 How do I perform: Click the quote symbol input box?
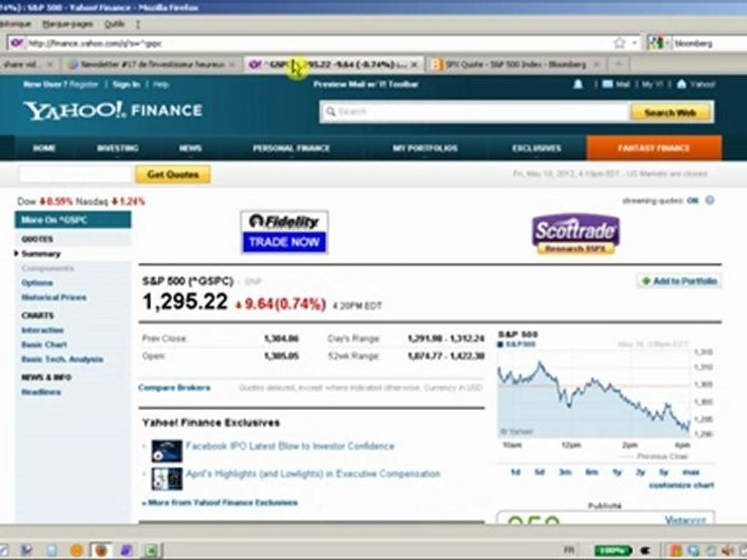click(75, 174)
